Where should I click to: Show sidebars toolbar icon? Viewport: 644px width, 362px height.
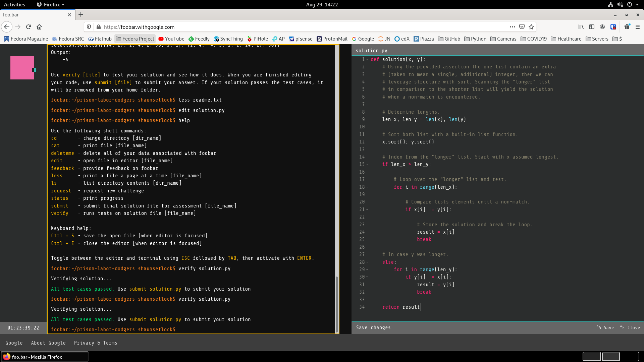click(x=592, y=27)
